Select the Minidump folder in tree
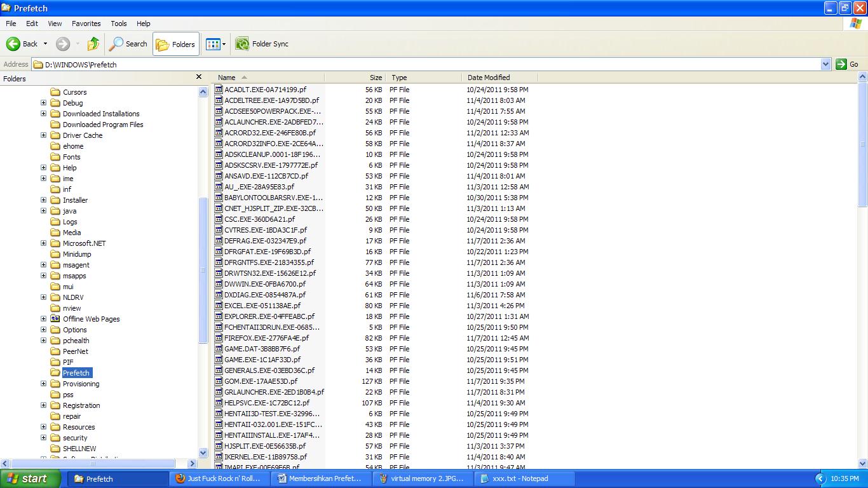This screenshot has height=488, width=868. click(x=77, y=254)
